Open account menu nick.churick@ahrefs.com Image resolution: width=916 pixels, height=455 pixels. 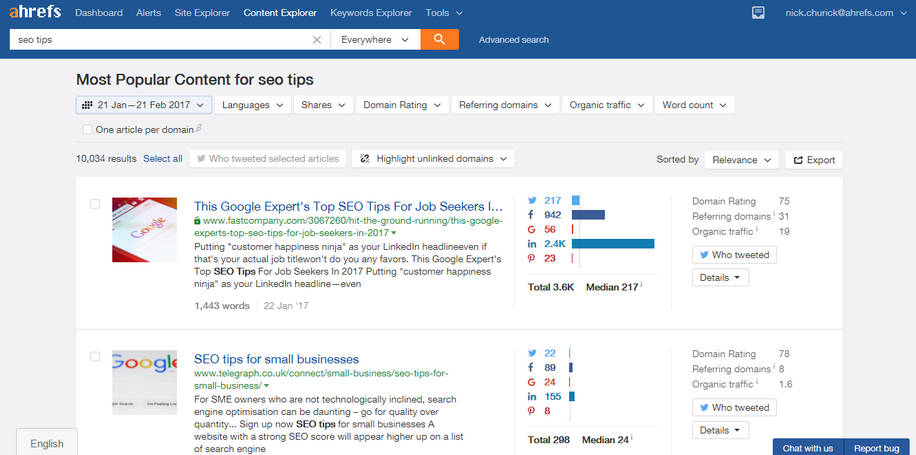[x=846, y=13]
